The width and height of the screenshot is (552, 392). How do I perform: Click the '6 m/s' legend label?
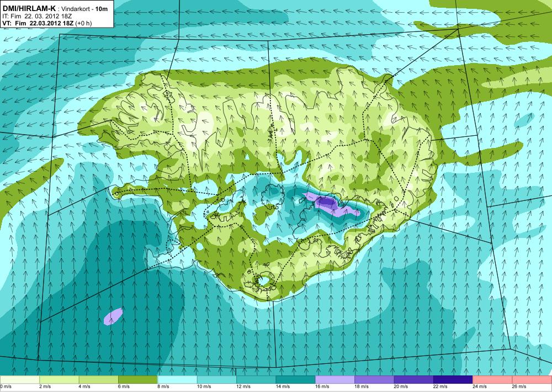pos(124,386)
